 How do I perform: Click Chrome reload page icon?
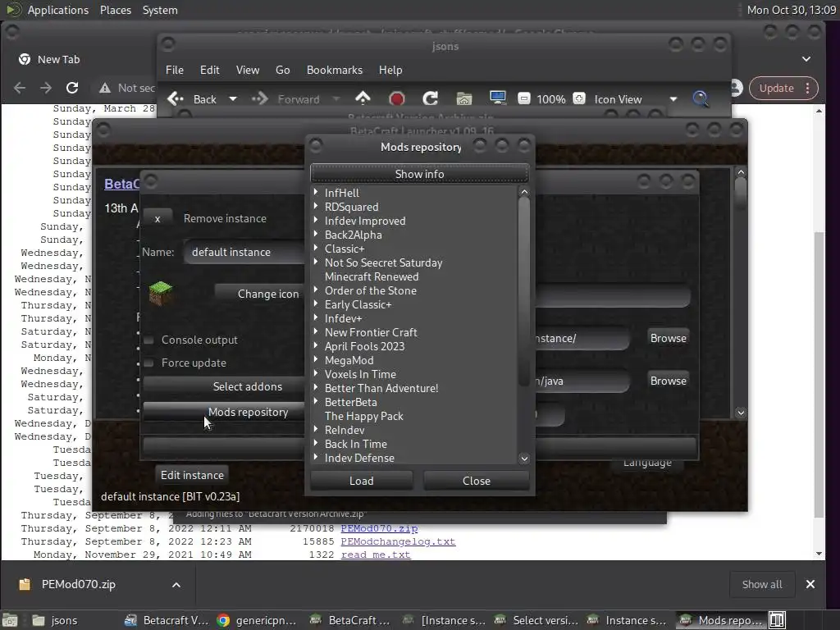[72, 88]
